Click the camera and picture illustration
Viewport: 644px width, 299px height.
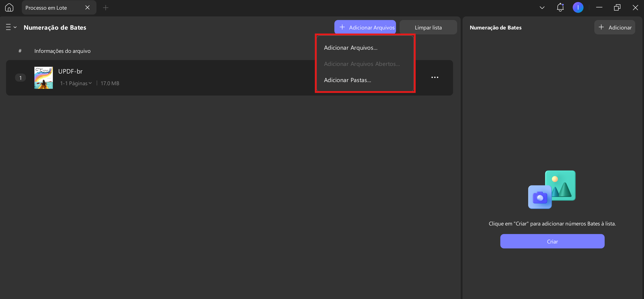click(552, 190)
